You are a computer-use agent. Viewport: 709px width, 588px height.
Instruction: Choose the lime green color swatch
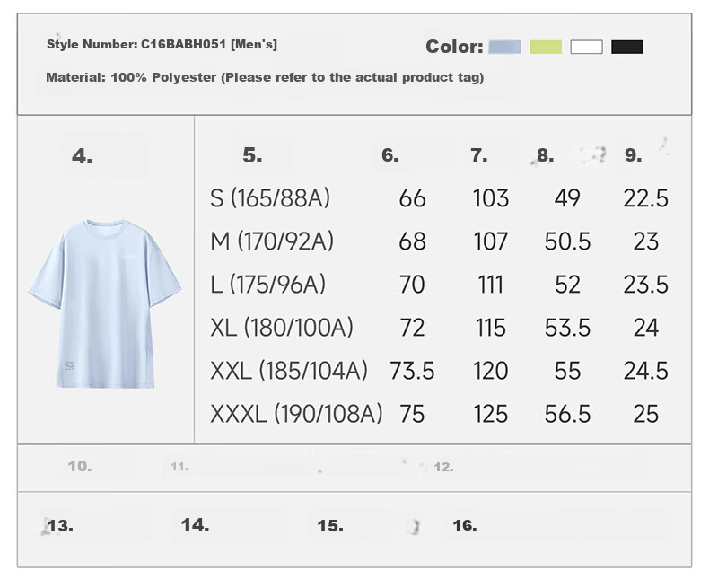click(x=546, y=47)
